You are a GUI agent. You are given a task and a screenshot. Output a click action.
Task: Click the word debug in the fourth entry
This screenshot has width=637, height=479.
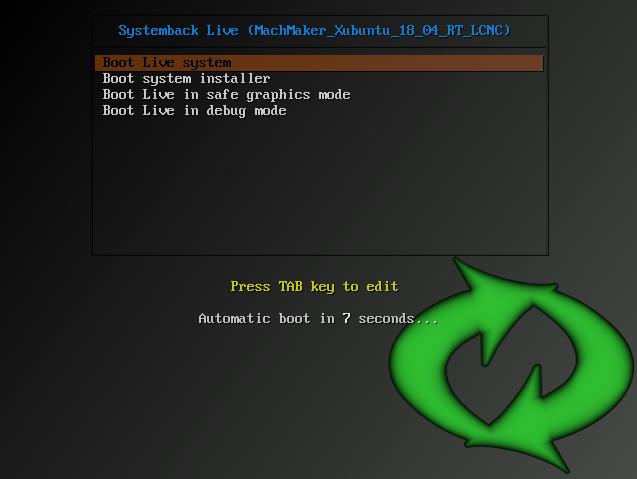click(x=226, y=111)
